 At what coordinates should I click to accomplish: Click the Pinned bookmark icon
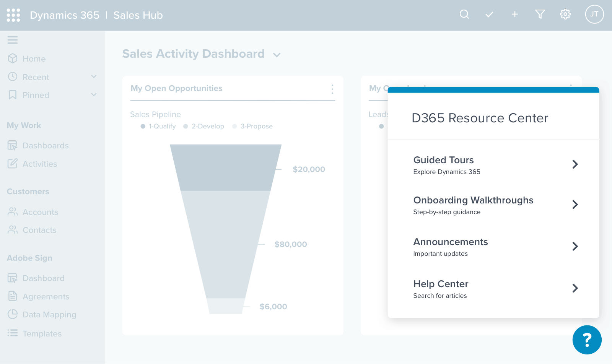[x=13, y=95]
